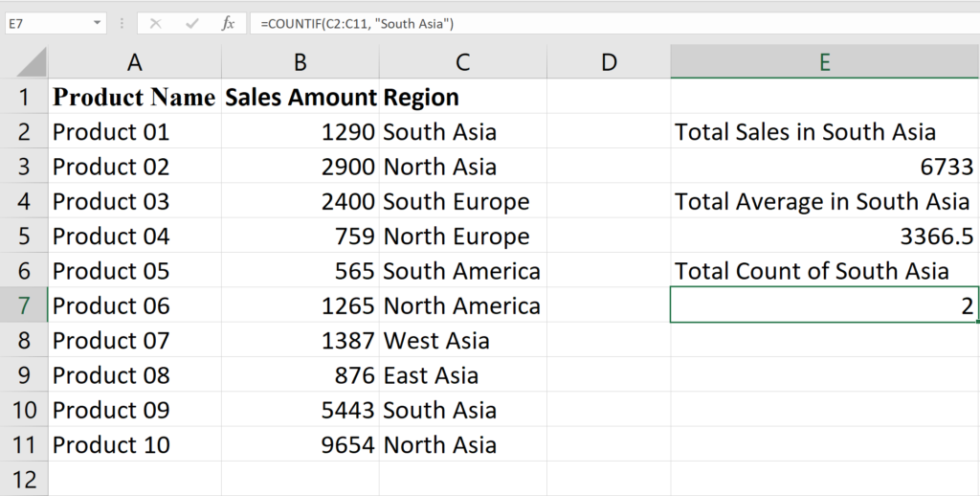The image size is (980, 496).
Task: Click the Total Count of South Asia label
Action: 824,270
